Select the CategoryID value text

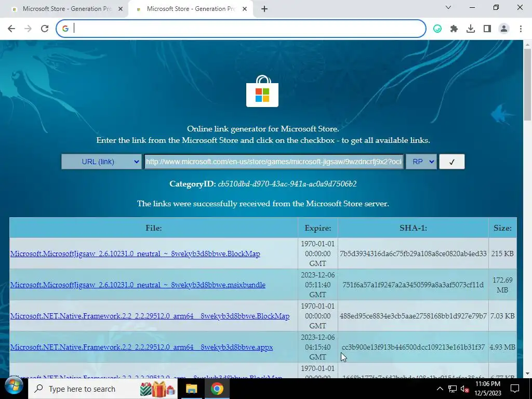pos(287,184)
